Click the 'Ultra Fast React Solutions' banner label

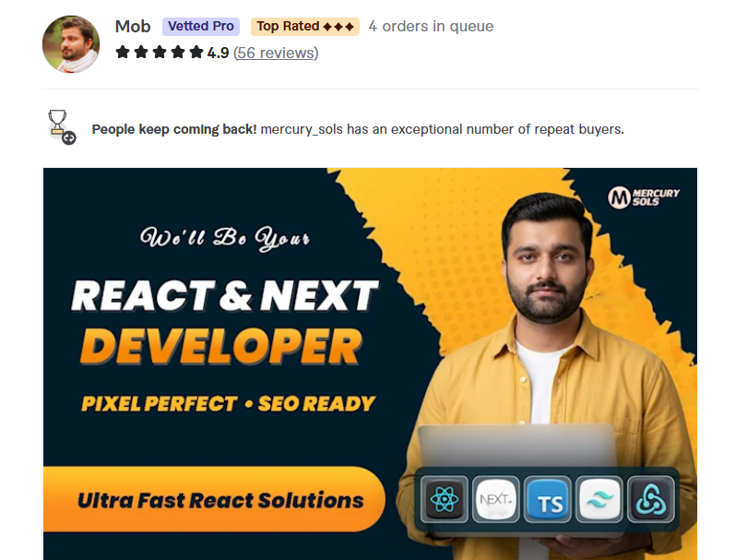point(214,499)
